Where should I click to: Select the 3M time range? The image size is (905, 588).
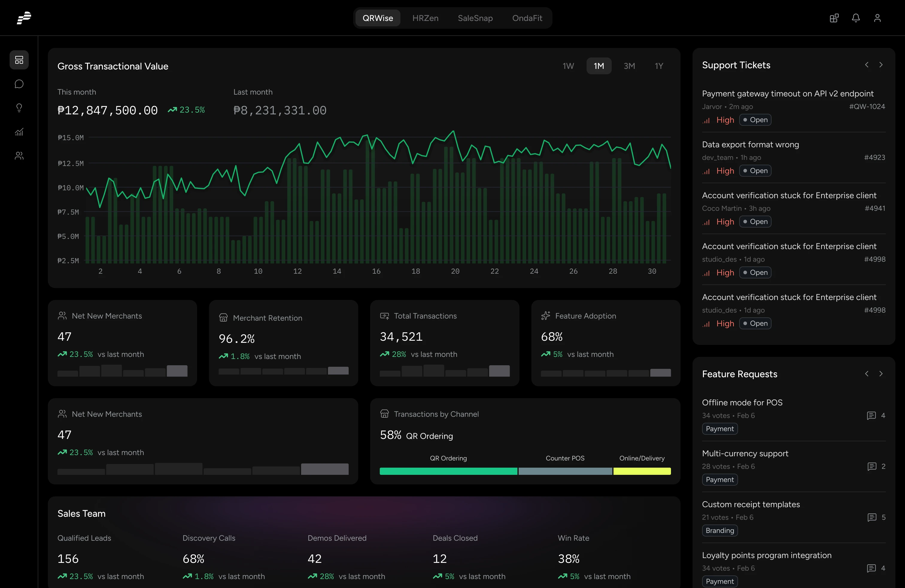coord(630,66)
